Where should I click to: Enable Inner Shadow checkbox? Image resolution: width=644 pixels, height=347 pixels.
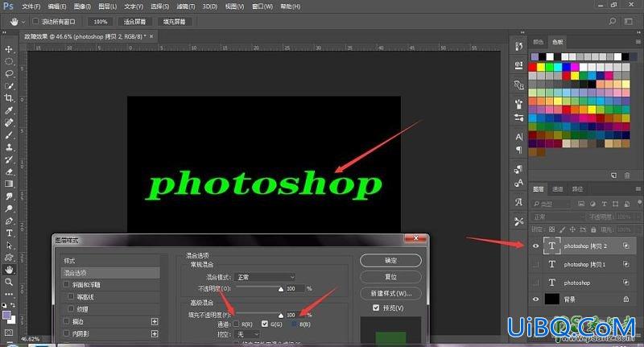click(x=67, y=333)
